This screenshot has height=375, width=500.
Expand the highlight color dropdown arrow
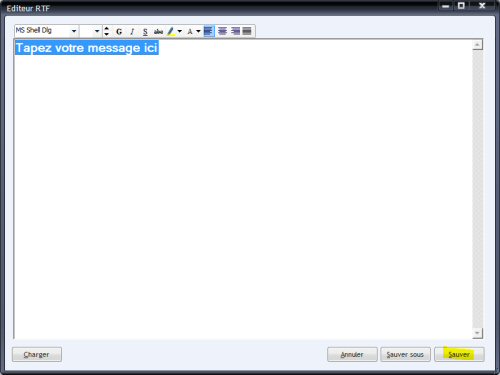(180, 32)
